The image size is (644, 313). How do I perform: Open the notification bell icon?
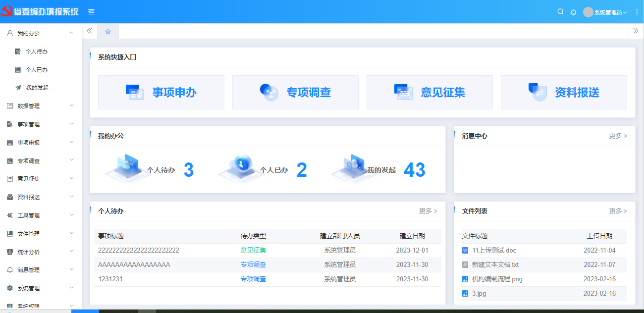click(x=574, y=12)
